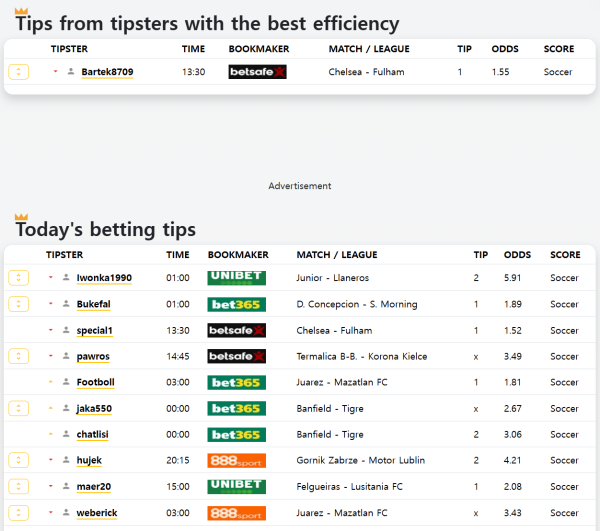This screenshot has height=531, width=600.
Task: Click the user profile icon beside pawros
Action: (66, 356)
